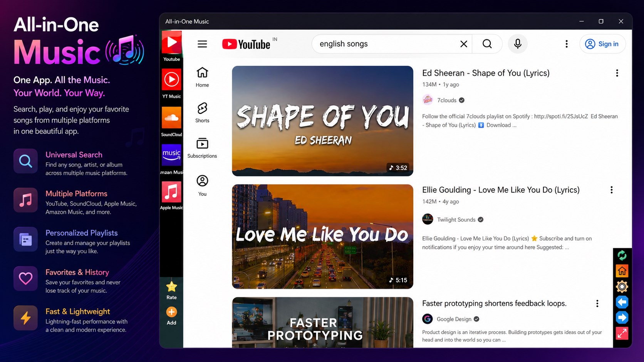Click the Shape of You description text
Viewport: 644px width, 362px height.
click(520, 121)
